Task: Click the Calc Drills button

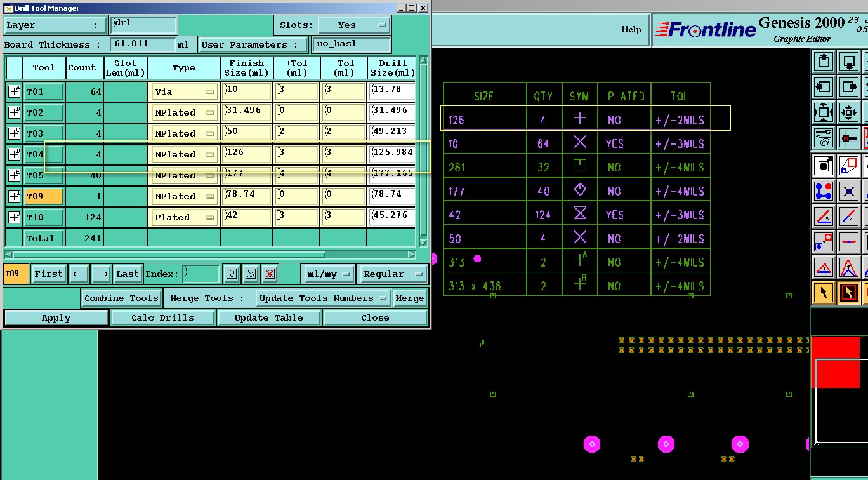Action: coord(163,317)
